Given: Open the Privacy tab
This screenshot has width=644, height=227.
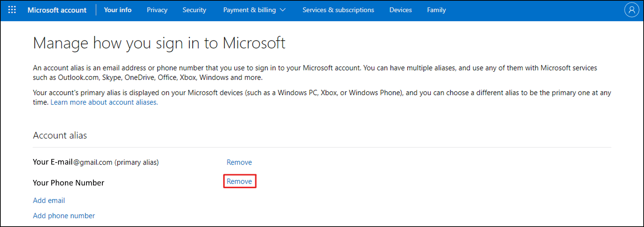Looking at the screenshot, I should pyautogui.click(x=157, y=10).
